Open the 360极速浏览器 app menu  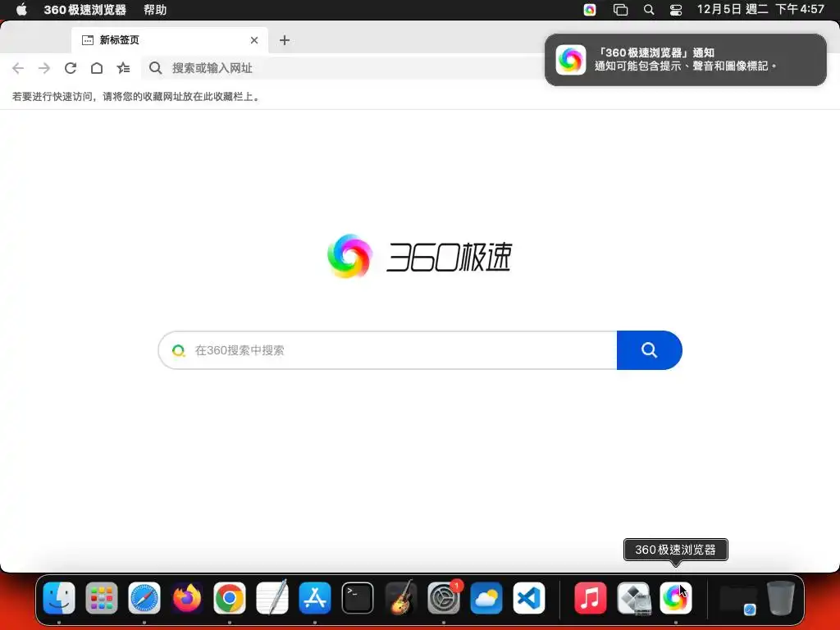[x=84, y=10]
